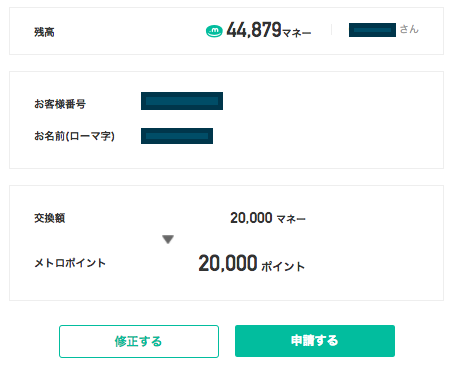Click the green money coin icon
453x365 pixels.
click(x=214, y=31)
